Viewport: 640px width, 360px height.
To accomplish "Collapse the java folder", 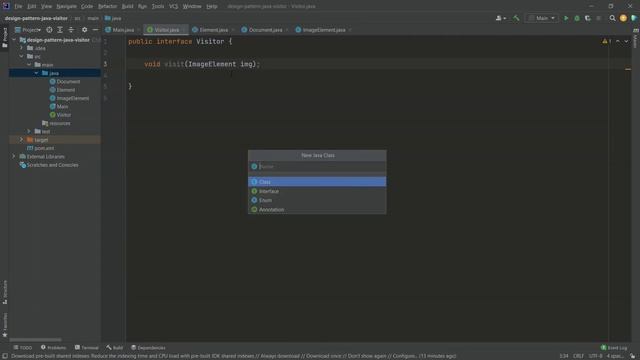I will click(x=36, y=73).
